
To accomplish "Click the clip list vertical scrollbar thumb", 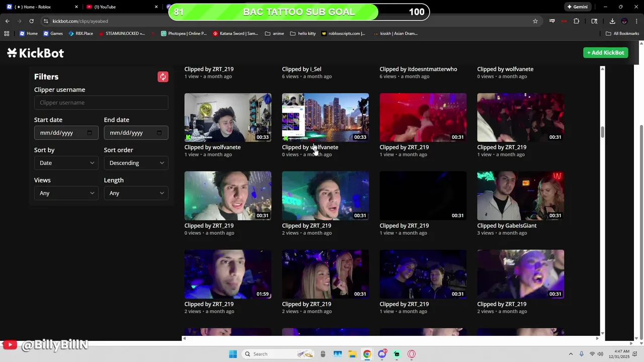I will coord(602,131).
